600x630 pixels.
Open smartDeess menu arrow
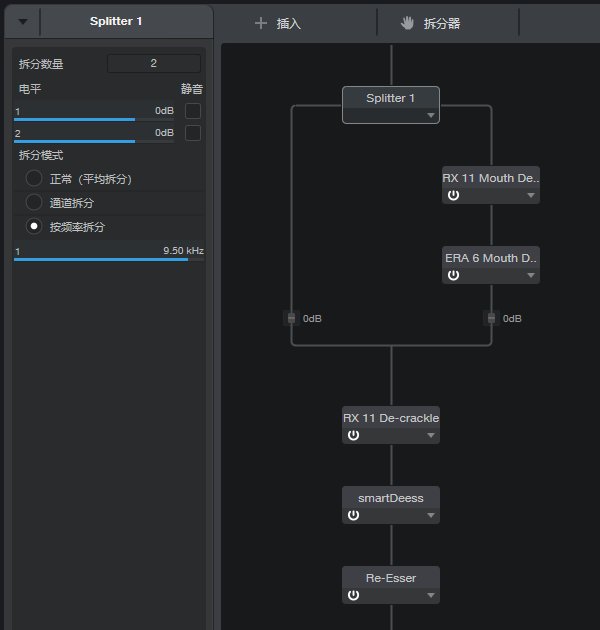pyautogui.click(x=431, y=515)
